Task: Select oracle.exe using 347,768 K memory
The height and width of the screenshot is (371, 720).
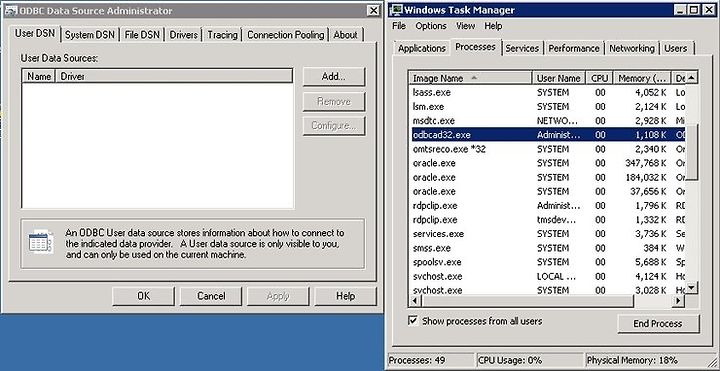Action: pyautogui.click(x=547, y=163)
